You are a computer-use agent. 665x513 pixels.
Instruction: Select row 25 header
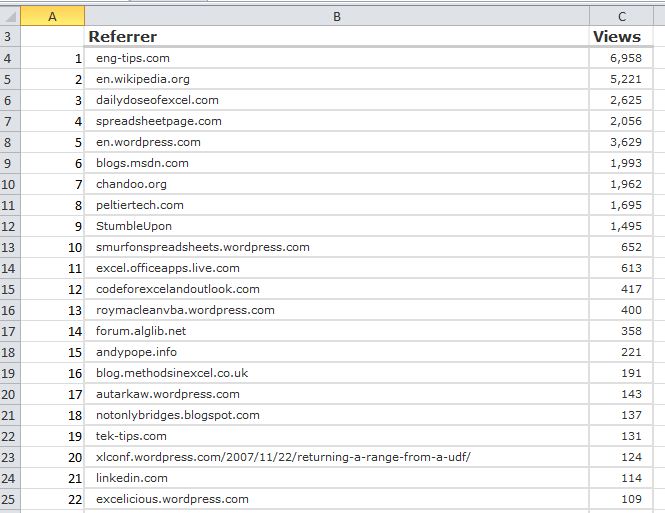pos(10,499)
